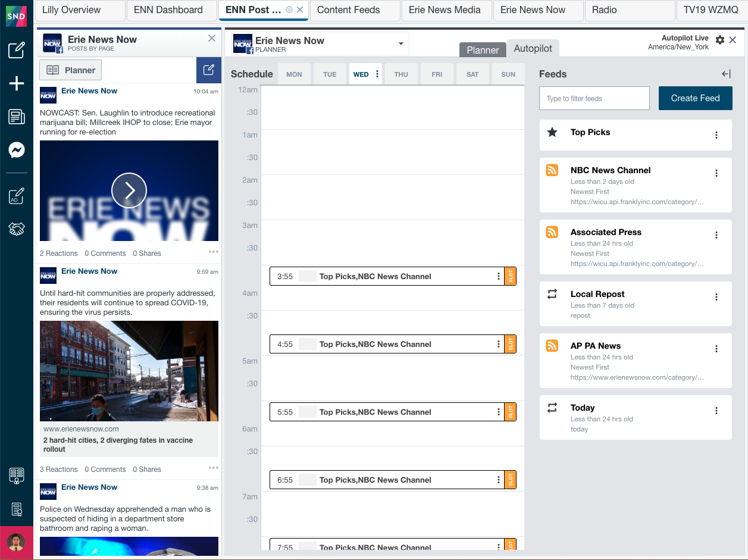This screenshot has height=560, width=748.
Task: Switch to the Lilly Overview tab
Action: point(80,10)
